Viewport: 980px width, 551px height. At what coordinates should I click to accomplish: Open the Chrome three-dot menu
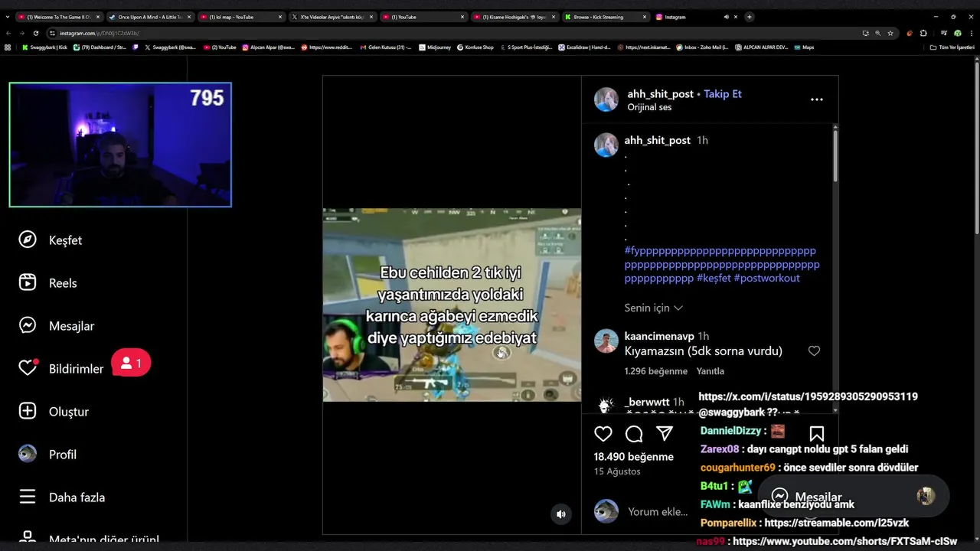[971, 33]
